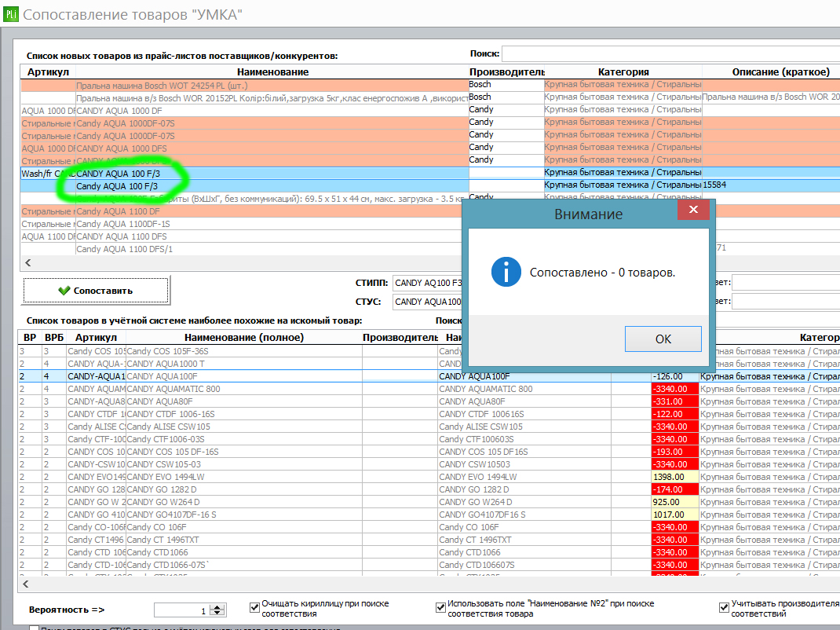Select lower row 'CANDY EVO 1494LW' full name

[243, 477]
